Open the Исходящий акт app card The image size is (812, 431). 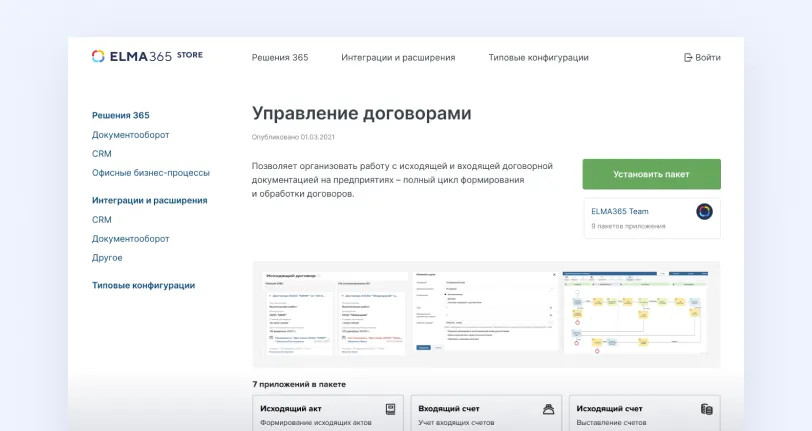[x=328, y=413]
